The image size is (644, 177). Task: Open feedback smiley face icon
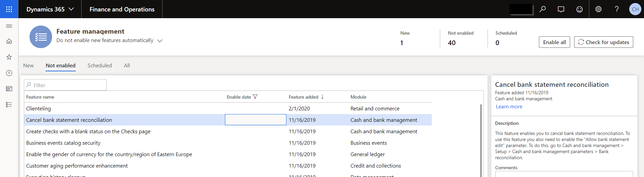(580, 9)
